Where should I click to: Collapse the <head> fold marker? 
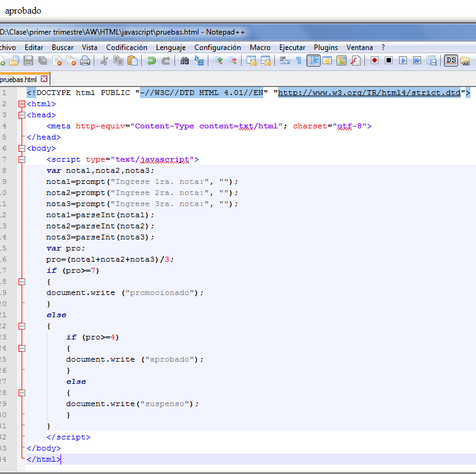(22, 115)
